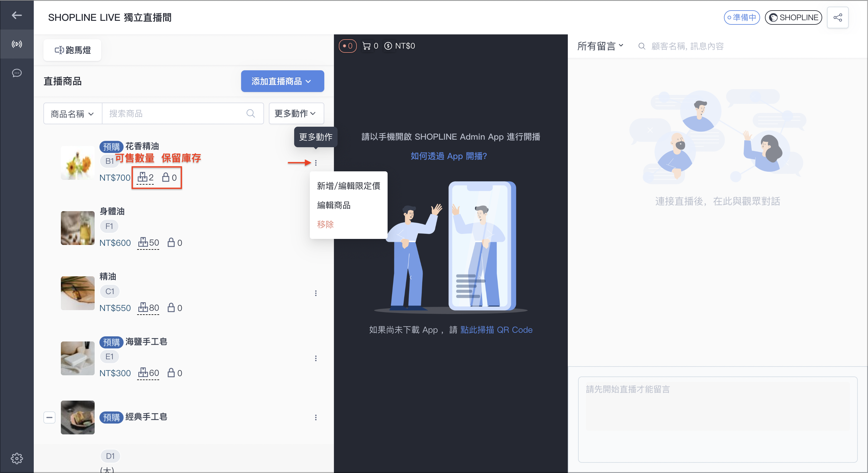Click the comment search magnifier icon
The height and width of the screenshot is (473, 868).
tap(642, 46)
